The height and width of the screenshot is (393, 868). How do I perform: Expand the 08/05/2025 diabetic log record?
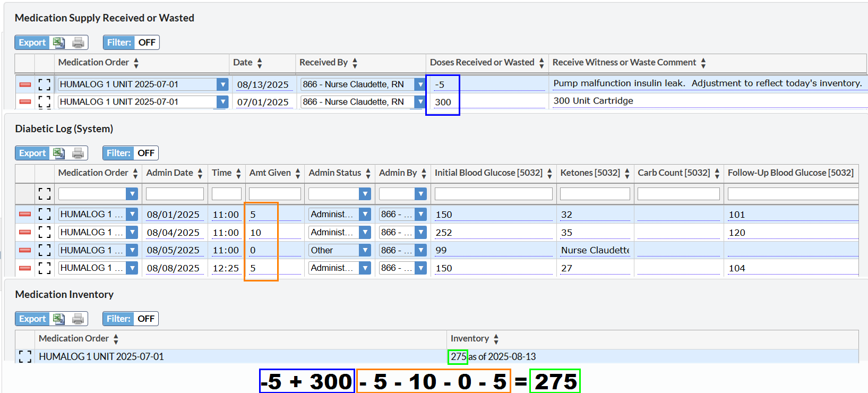(45, 250)
